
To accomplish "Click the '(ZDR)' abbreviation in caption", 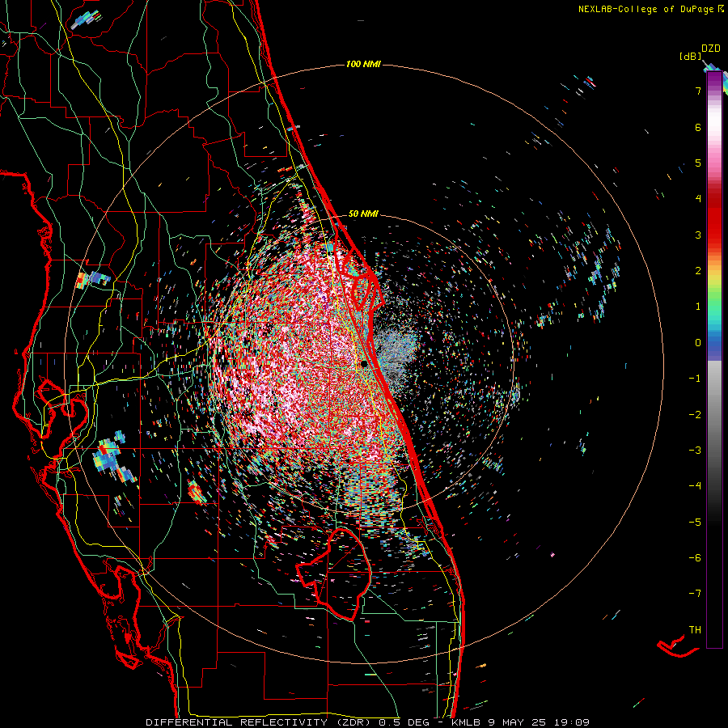I will click(x=353, y=722).
